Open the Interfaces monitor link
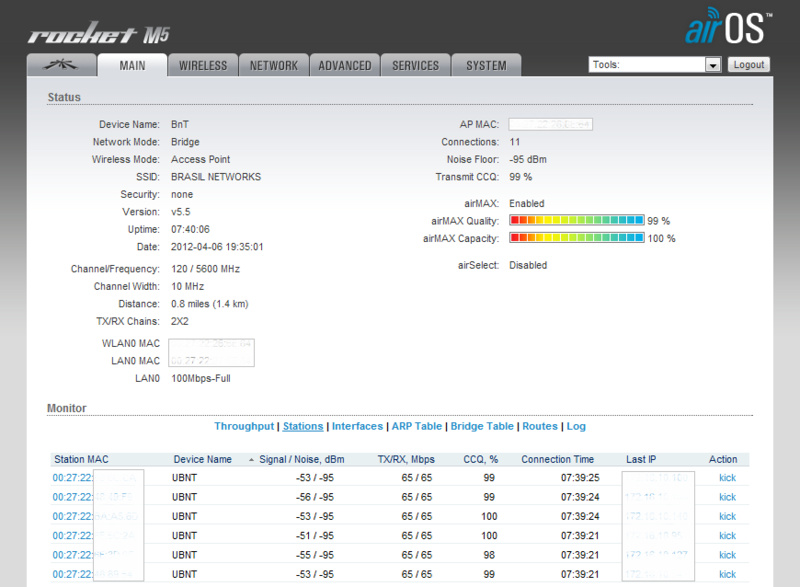 357,426
